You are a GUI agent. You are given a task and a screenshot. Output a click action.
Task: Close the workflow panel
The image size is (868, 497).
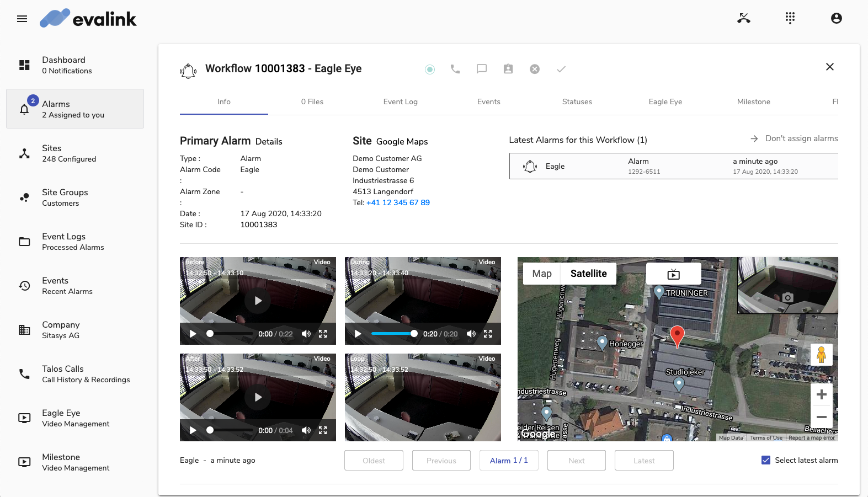(830, 67)
